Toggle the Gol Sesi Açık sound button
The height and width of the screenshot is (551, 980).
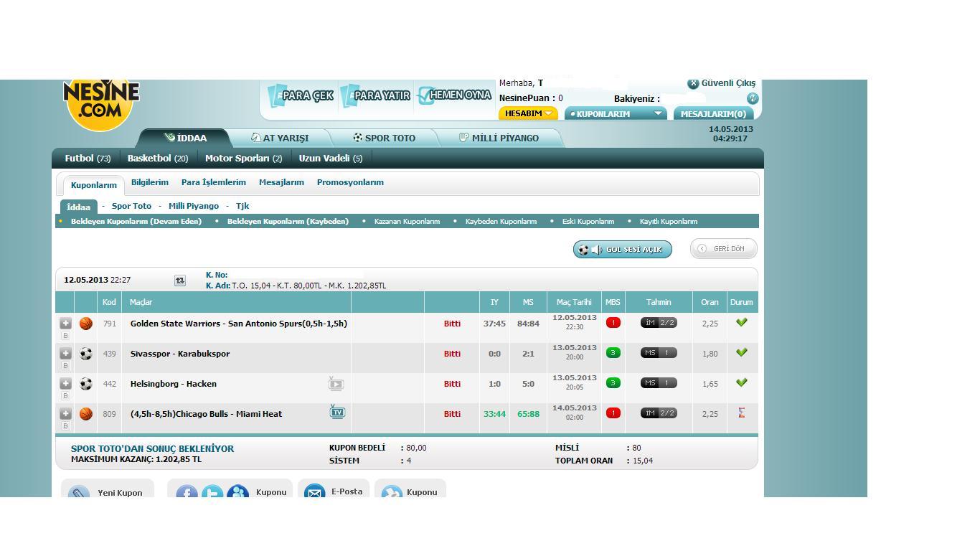pyautogui.click(x=623, y=249)
